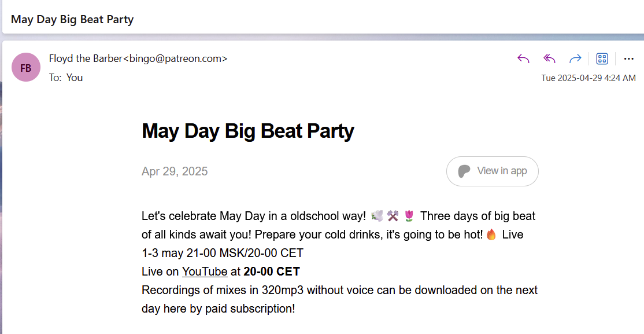The width and height of the screenshot is (644, 334).
Task: Reply to Floyd the Barber's email
Action: [x=523, y=59]
